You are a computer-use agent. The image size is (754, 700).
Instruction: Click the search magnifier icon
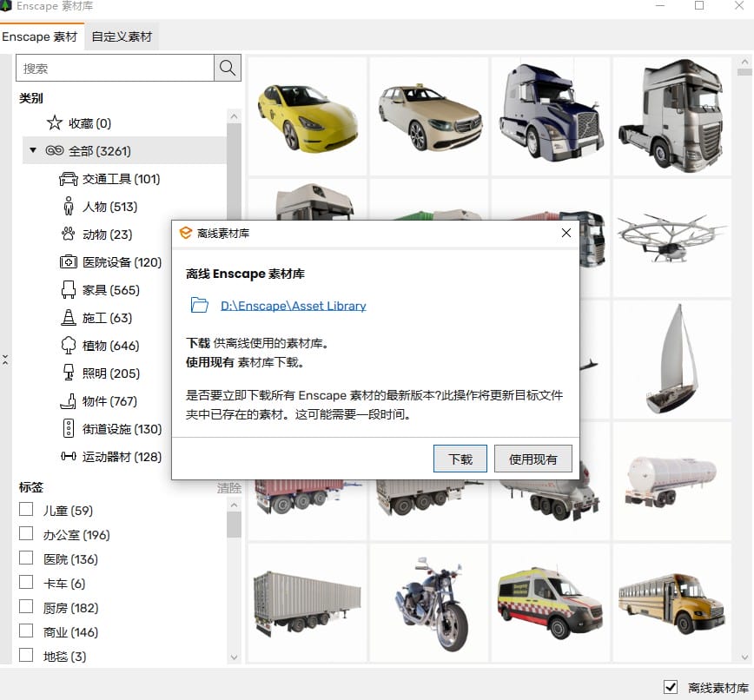click(227, 68)
